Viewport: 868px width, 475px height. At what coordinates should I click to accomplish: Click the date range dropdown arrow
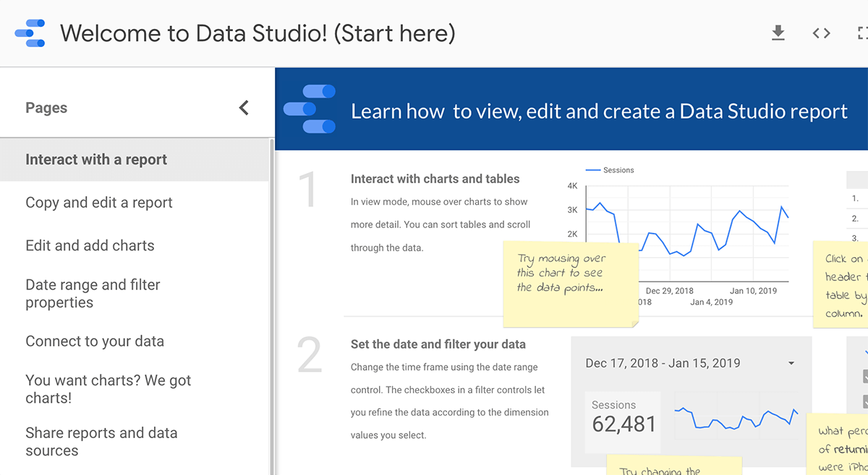(791, 363)
